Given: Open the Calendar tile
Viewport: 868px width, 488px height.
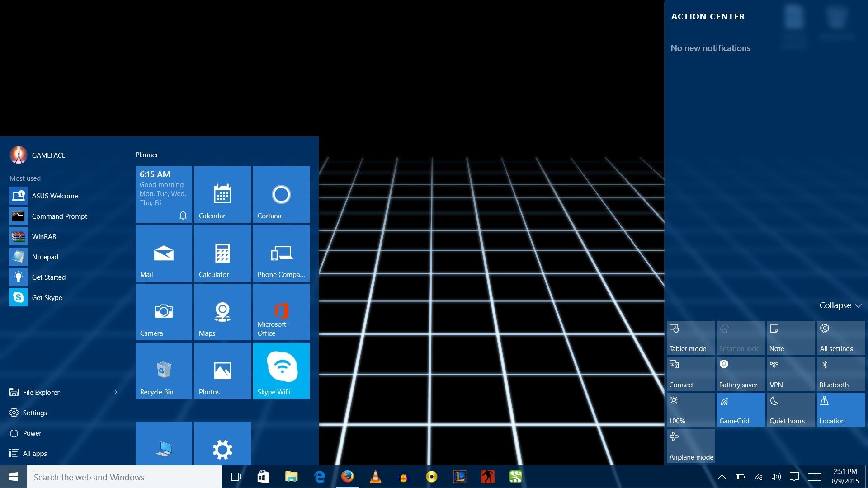Looking at the screenshot, I should coord(222,194).
